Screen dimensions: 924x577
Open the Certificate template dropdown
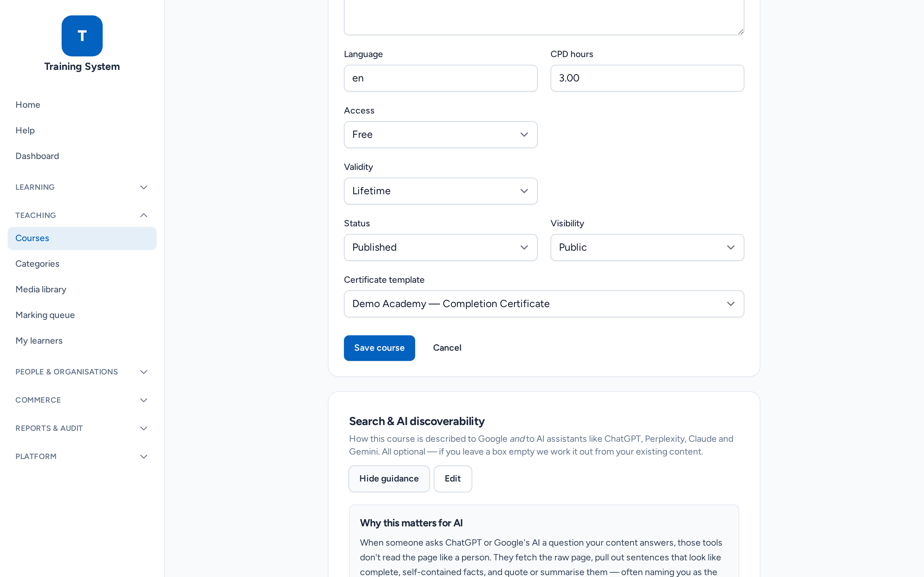544,304
